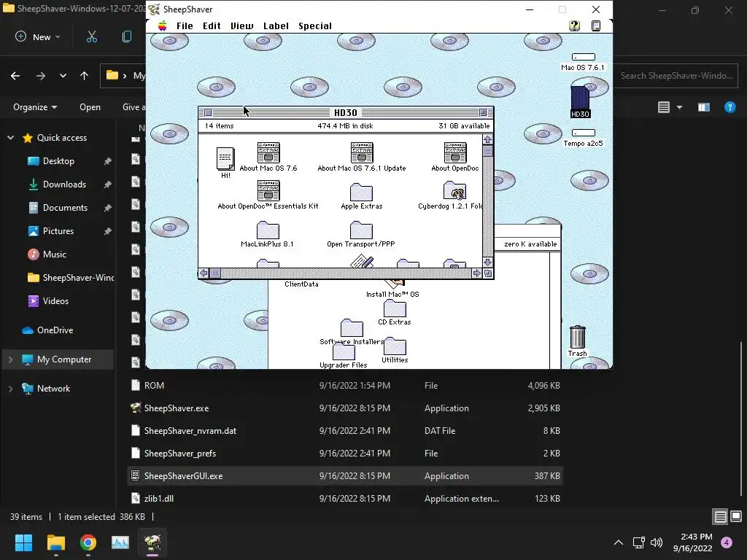Viewport: 747px width, 560px height.
Task: Select the Open Transport/PPP folder
Action: click(x=362, y=230)
